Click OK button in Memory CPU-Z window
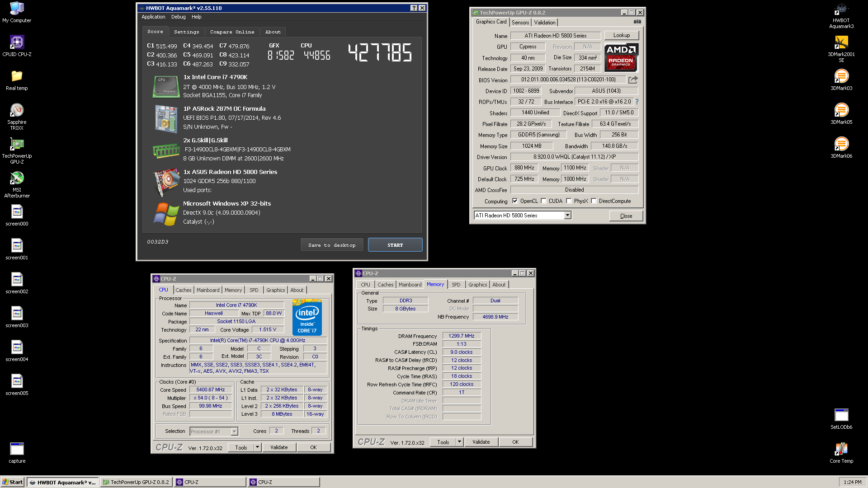 515,442
